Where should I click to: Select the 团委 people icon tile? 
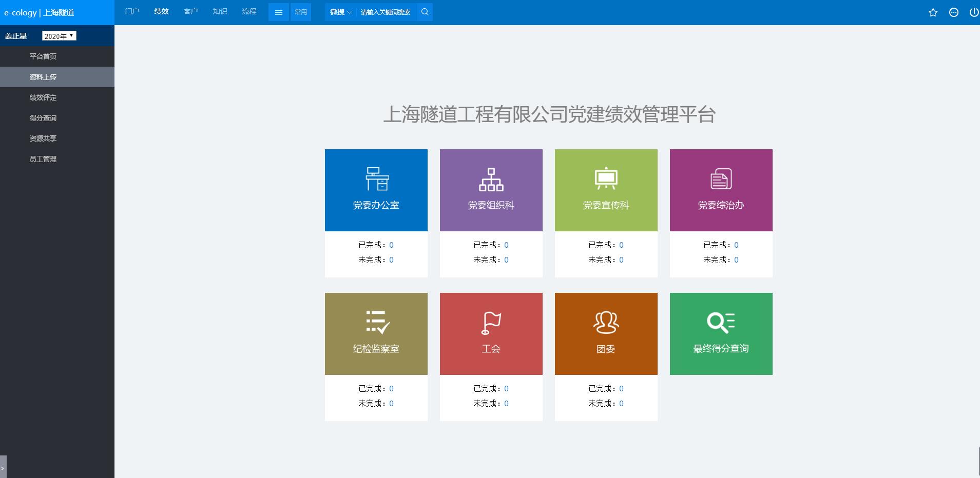[x=606, y=323]
